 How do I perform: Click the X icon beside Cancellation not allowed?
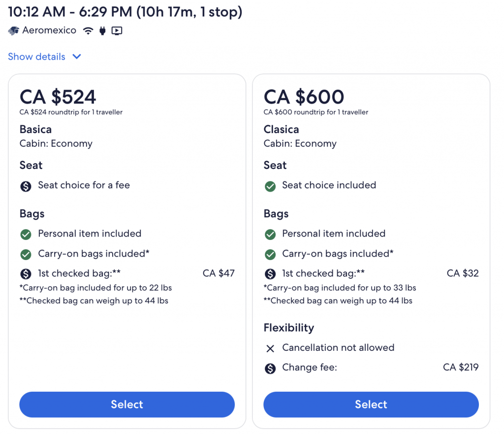click(x=270, y=348)
